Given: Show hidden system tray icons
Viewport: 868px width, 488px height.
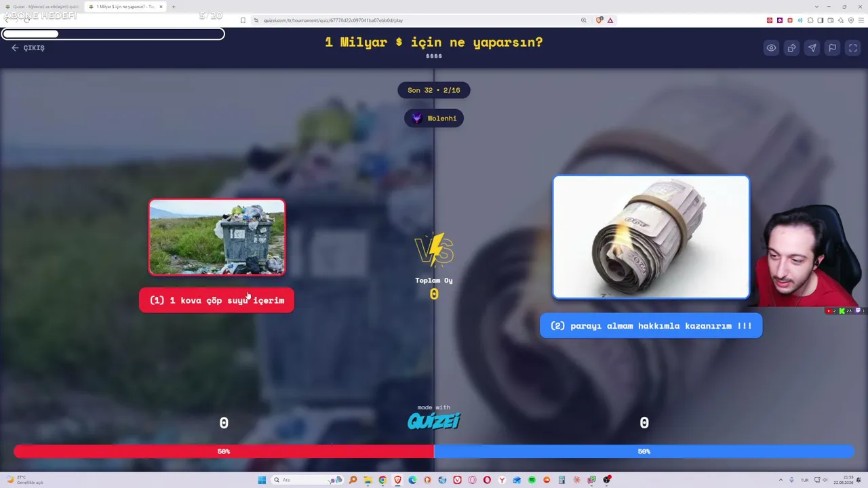Looking at the screenshot, I should coord(780,480).
